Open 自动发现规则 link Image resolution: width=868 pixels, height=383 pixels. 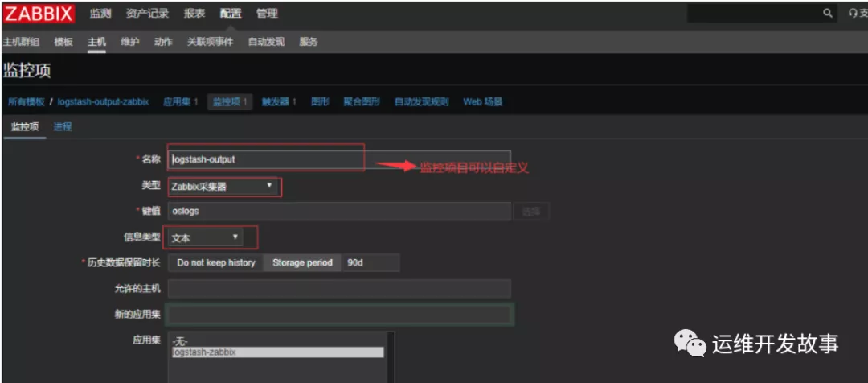(421, 102)
